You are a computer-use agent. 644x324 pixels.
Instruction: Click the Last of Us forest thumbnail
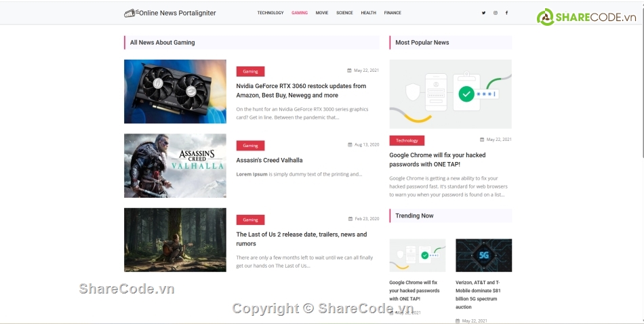coord(175,240)
